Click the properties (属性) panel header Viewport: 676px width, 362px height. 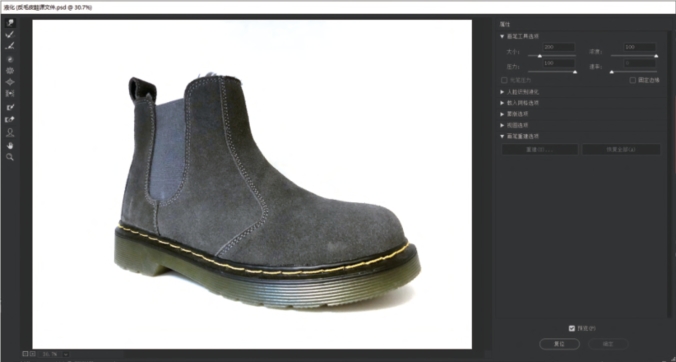coord(505,25)
